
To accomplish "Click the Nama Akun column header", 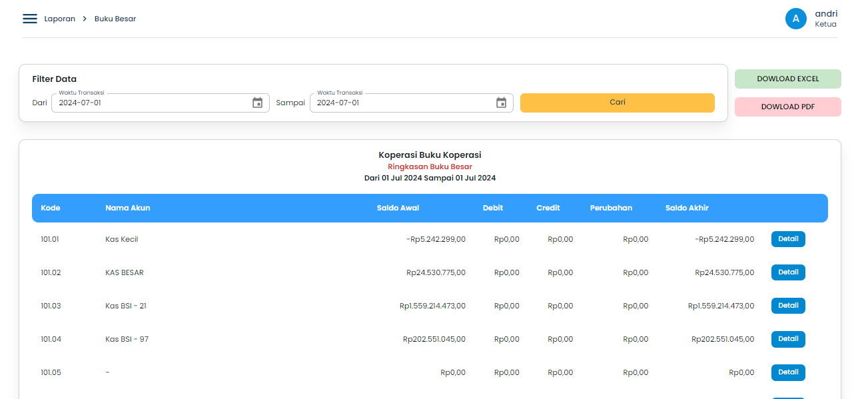I will (x=128, y=207).
